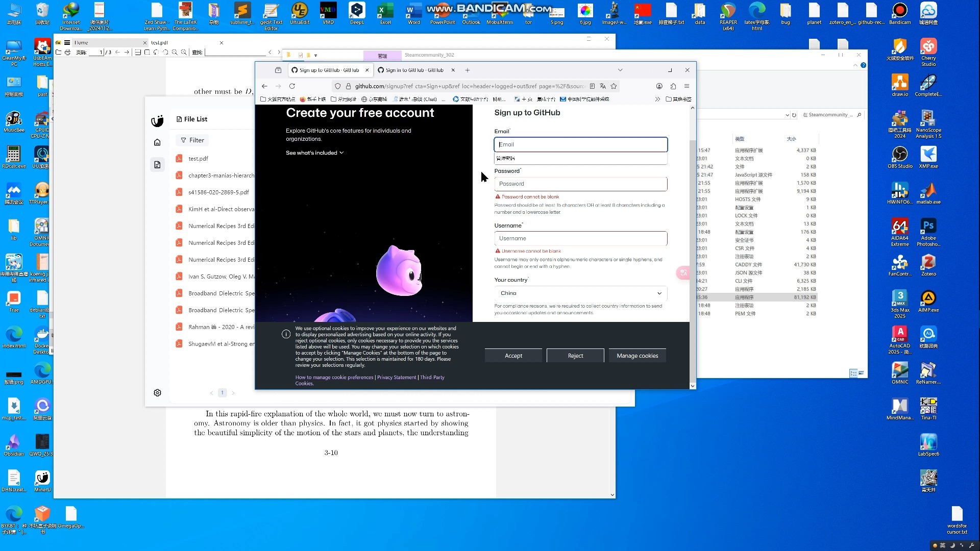
Task: Switch to test.pdf tab in PDF viewer
Action: 160,42
